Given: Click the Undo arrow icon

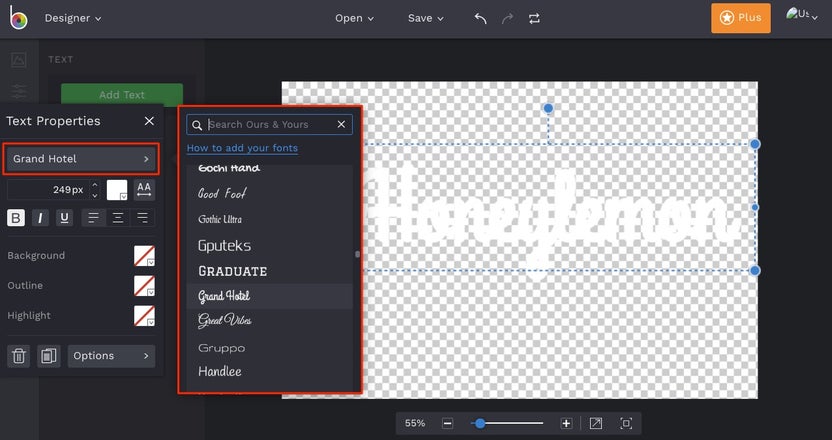Looking at the screenshot, I should coord(480,19).
